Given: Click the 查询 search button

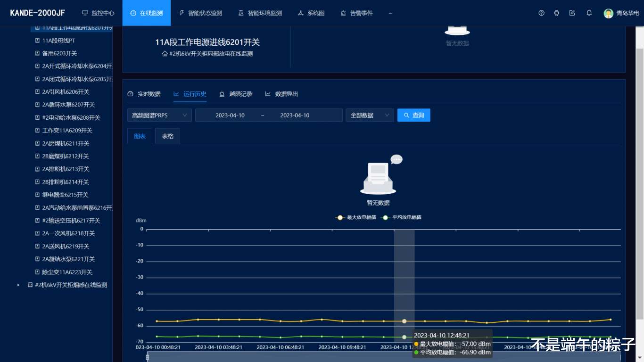Looking at the screenshot, I should click(414, 115).
